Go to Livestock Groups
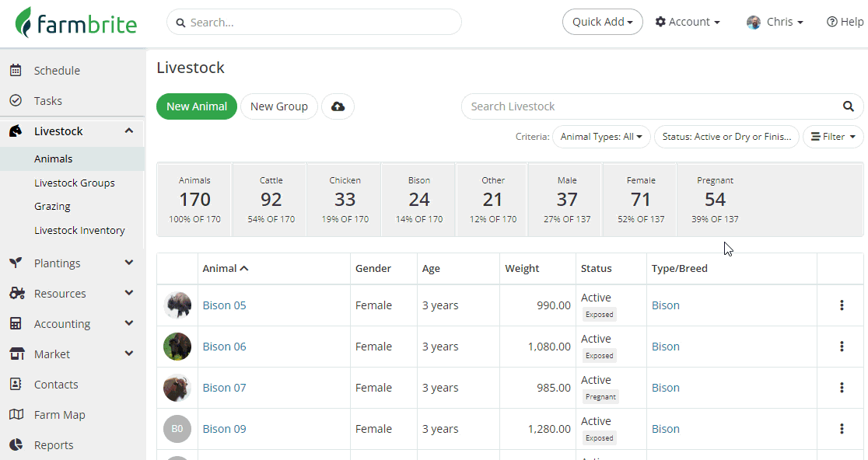Image resolution: width=868 pixels, height=460 pixels. (74, 183)
